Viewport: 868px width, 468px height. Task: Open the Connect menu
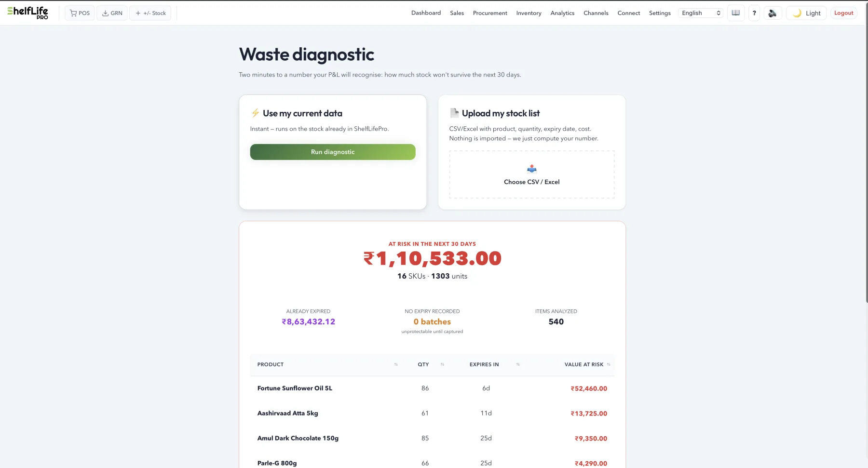pyautogui.click(x=628, y=13)
